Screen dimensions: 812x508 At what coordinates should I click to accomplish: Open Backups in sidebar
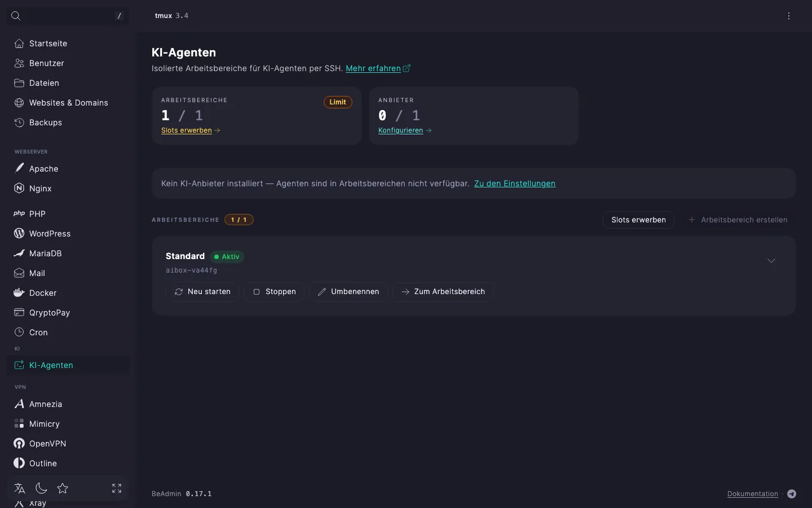point(68,122)
